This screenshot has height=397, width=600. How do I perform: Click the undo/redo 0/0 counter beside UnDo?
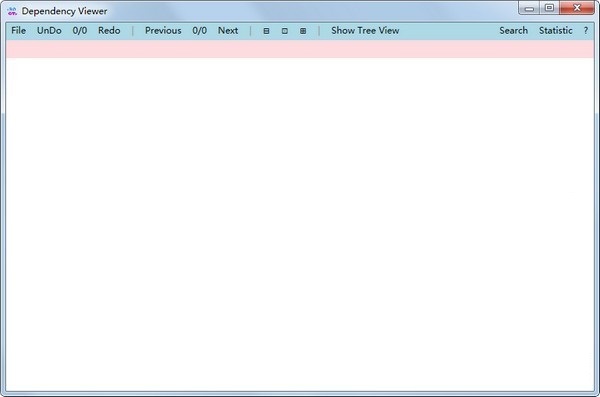pyautogui.click(x=80, y=31)
